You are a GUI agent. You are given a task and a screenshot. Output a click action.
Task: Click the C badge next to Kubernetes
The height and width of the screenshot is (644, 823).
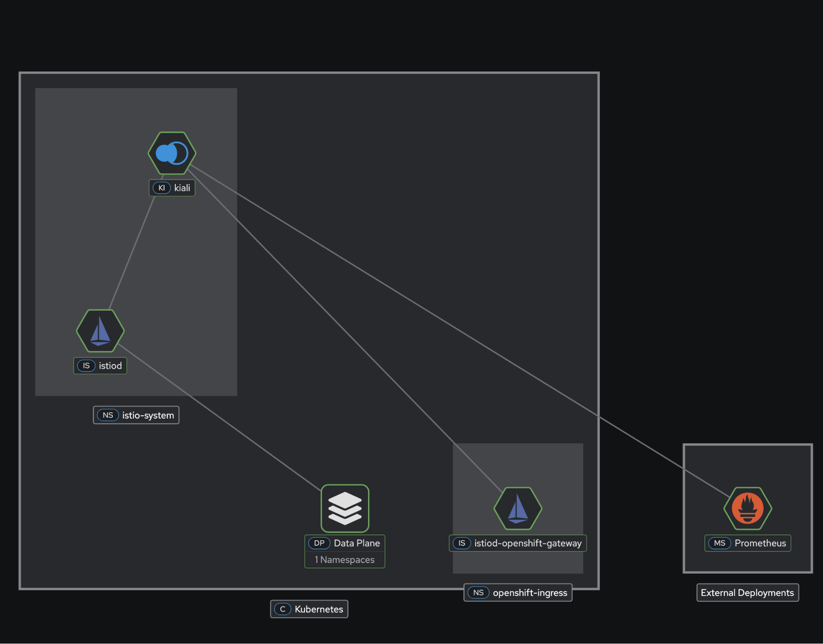(x=282, y=609)
